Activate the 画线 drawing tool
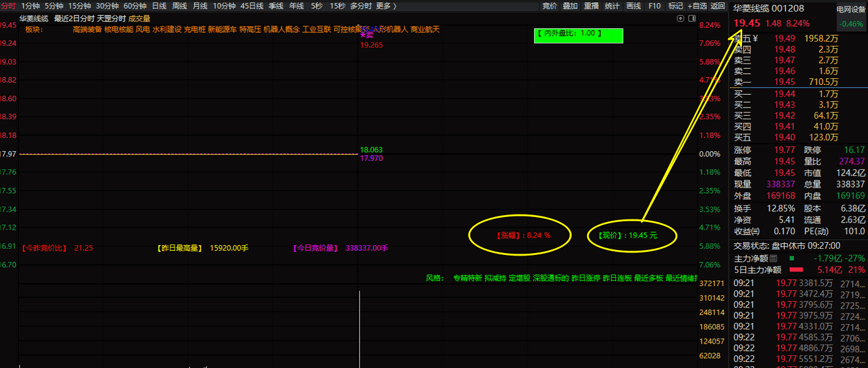The width and height of the screenshot is (868, 368). 634,6
